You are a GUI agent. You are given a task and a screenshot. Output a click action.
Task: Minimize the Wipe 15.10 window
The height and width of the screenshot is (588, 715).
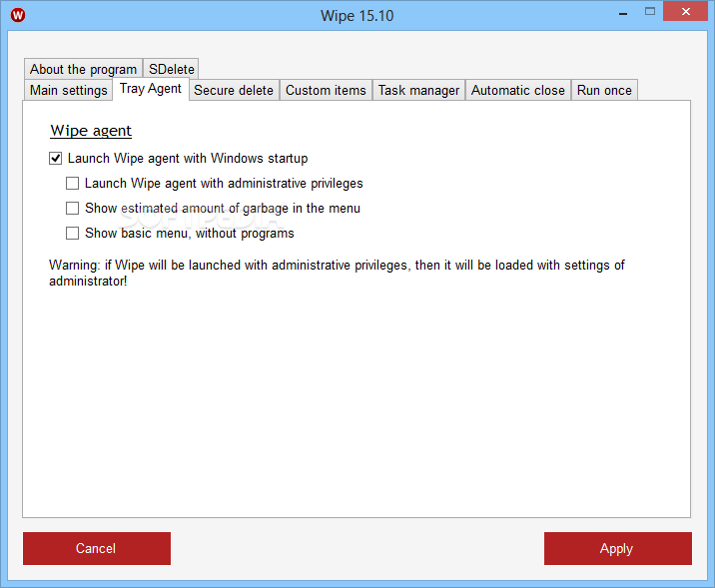[623, 13]
